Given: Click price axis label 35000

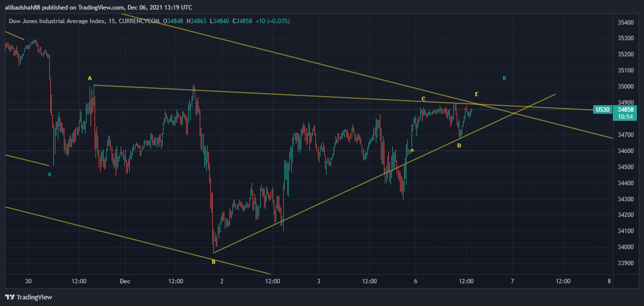Looking at the screenshot, I should tap(625, 87).
